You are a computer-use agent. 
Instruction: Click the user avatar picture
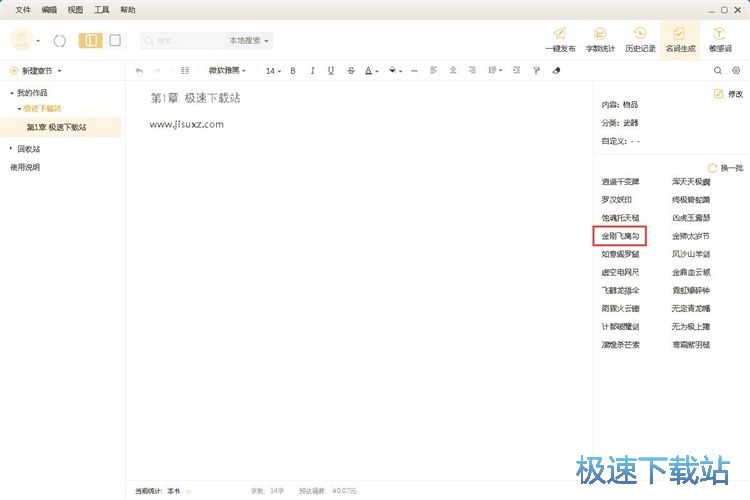coord(22,40)
